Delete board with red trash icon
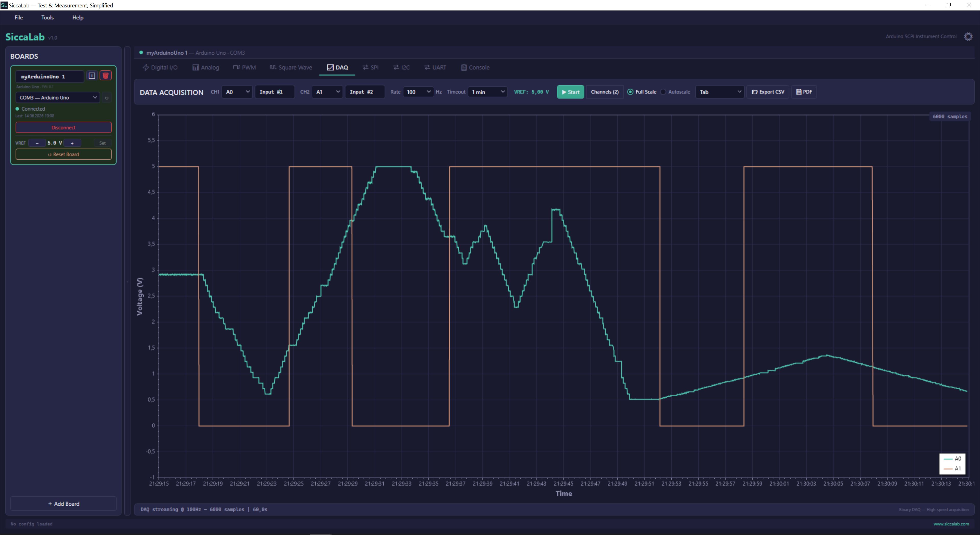The width and height of the screenshot is (980, 535). tap(105, 75)
